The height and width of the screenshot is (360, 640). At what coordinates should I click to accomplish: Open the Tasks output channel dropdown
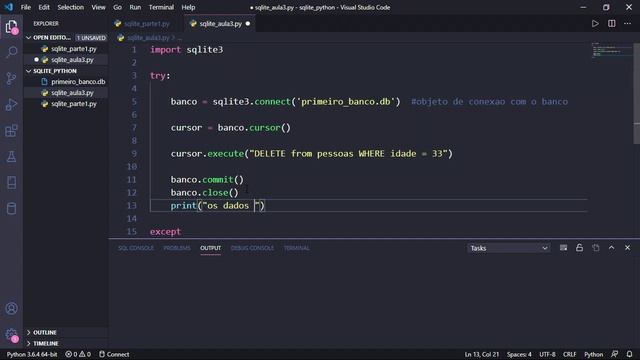click(509, 248)
